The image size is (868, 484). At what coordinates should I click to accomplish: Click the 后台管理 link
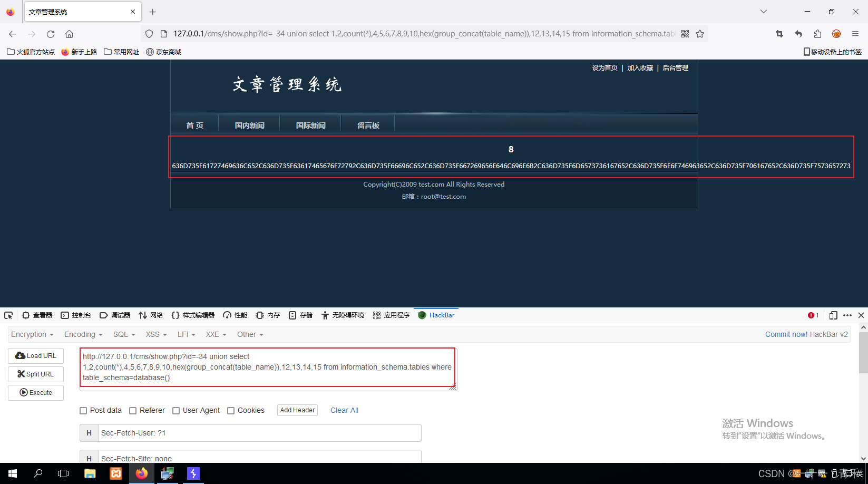(x=675, y=68)
